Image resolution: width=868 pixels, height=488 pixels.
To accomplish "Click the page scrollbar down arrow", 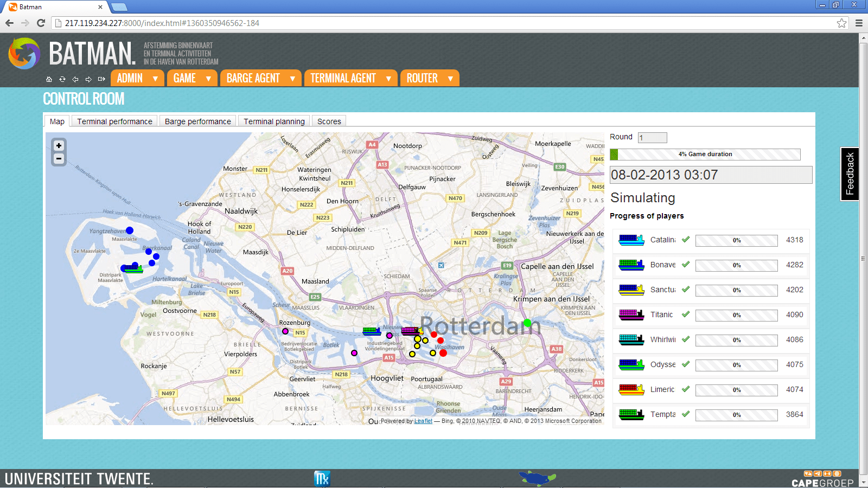I will click(x=863, y=482).
